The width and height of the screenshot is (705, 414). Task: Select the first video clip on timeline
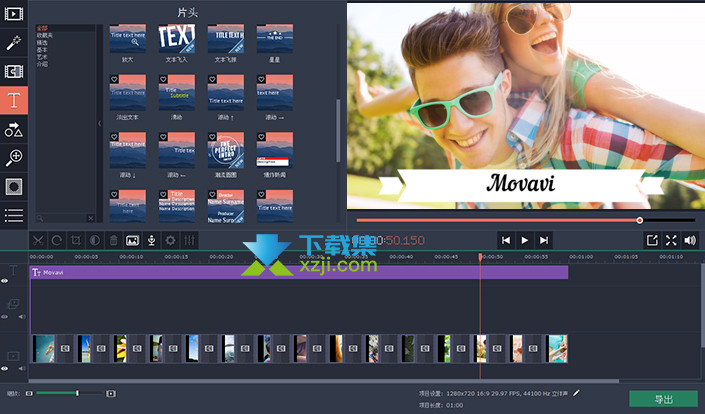pyautogui.click(x=44, y=348)
